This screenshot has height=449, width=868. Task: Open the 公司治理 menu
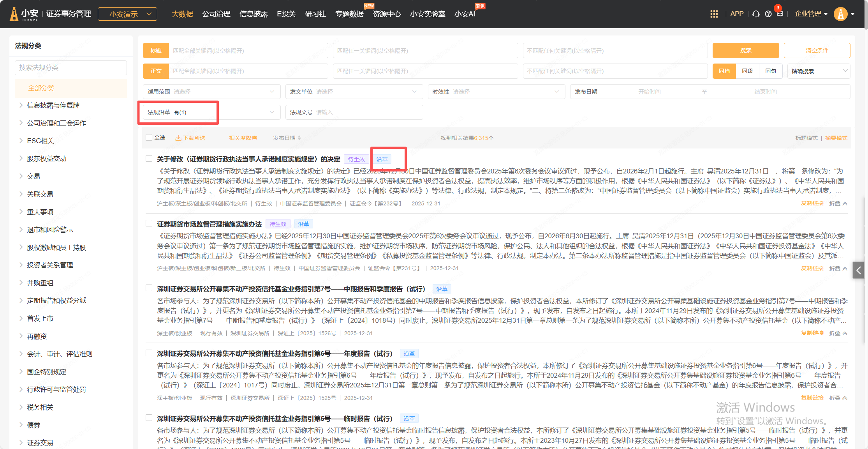(x=216, y=14)
